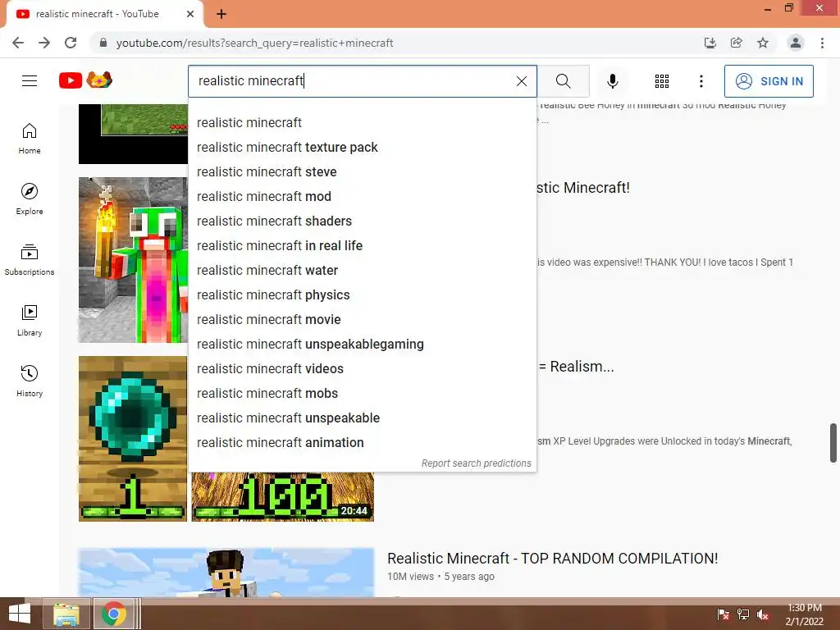The image size is (840, 630).
Task: Open the YouTube hamburger guide menu
Action: pos(30,81)
